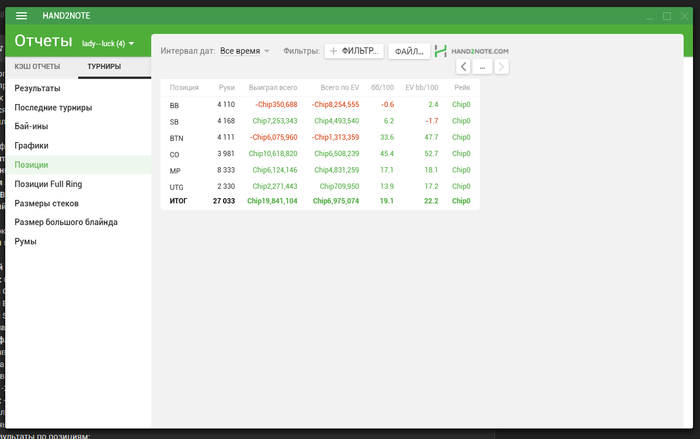Open the Все время date interval dropdown
Screen dimensions: 700x439
point(245,51)
